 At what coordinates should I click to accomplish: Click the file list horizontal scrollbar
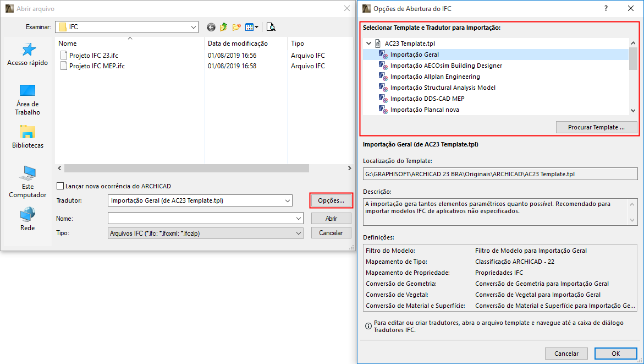point(187,168)
